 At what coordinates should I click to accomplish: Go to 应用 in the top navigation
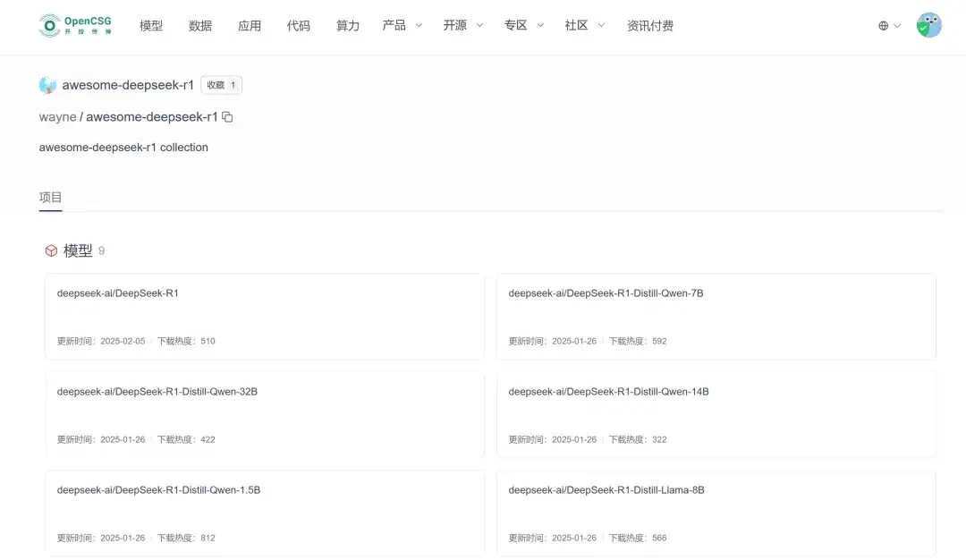point(250,26)
